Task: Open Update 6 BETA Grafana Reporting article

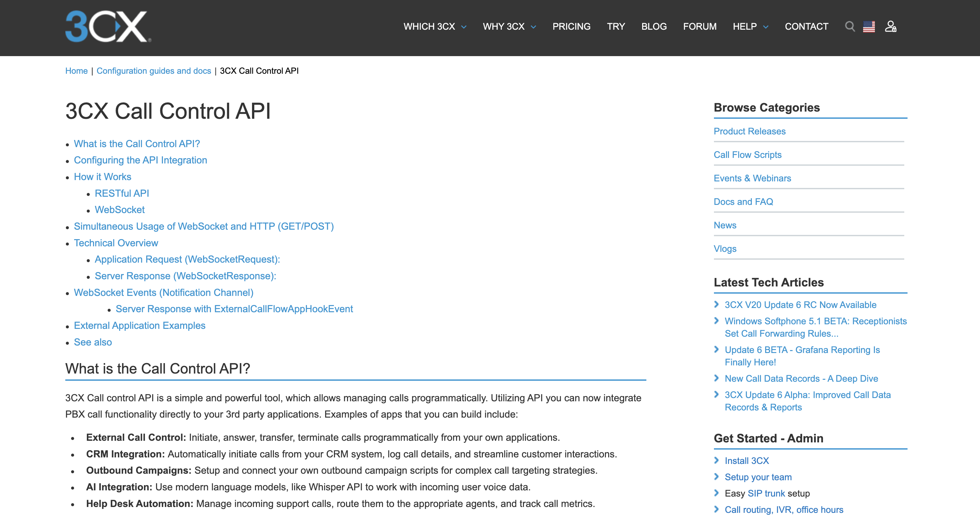Action: [x=802, y=356]
